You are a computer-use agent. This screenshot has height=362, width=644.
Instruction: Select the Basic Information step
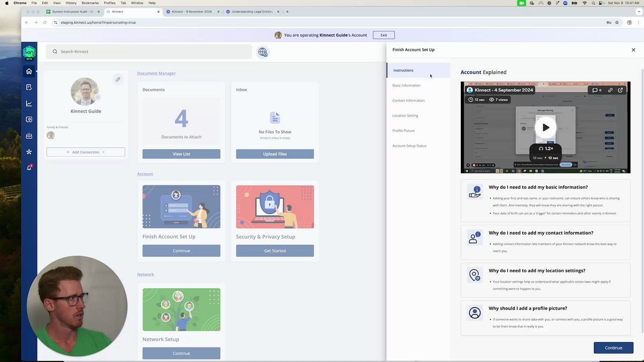407,85
